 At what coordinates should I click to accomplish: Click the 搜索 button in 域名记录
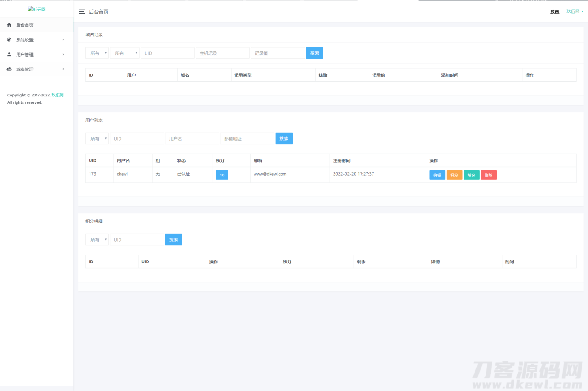(315, 53)
